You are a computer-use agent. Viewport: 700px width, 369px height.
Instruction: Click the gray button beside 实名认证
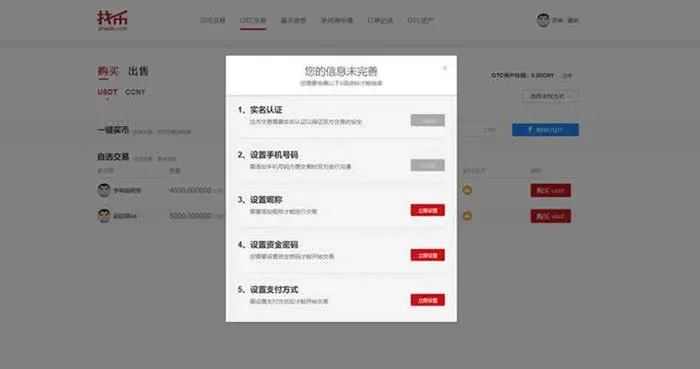point(427,120)
